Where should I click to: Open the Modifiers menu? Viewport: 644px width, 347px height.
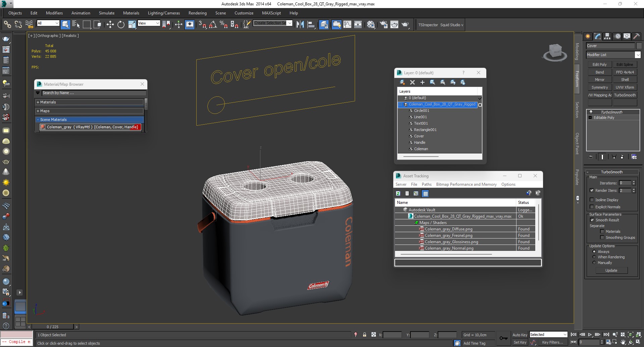(x=54, y=13)
